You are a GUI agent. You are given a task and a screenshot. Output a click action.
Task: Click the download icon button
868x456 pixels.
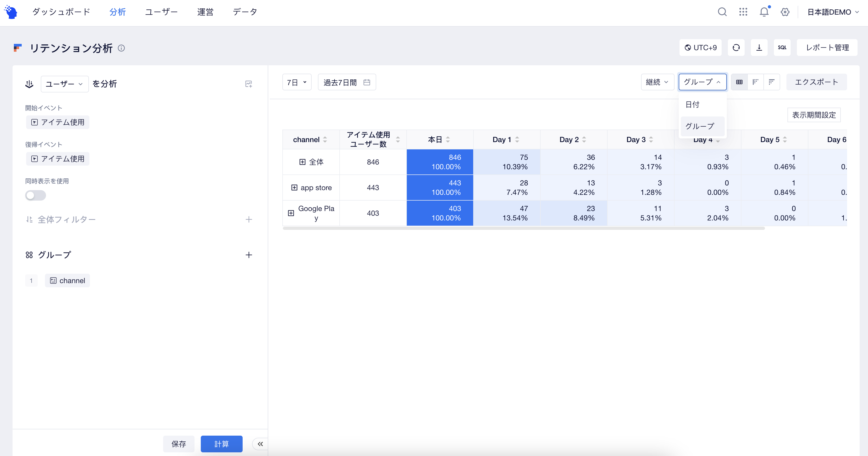[759, 48]
